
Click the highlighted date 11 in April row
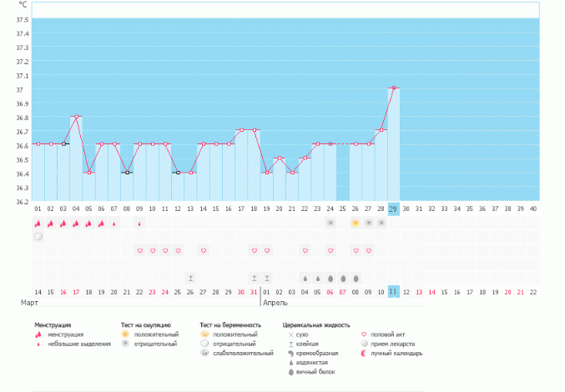click(394, 291)
